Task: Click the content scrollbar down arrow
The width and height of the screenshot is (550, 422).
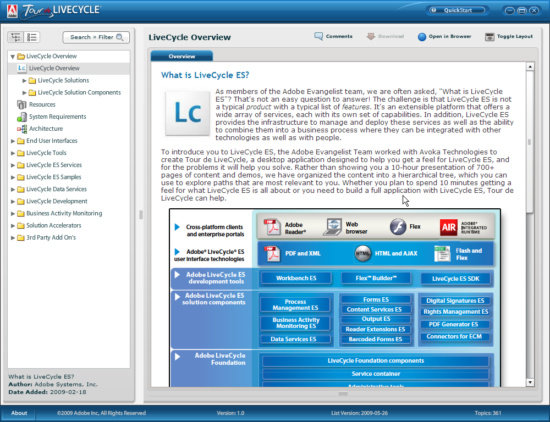Action: [530, 382]
